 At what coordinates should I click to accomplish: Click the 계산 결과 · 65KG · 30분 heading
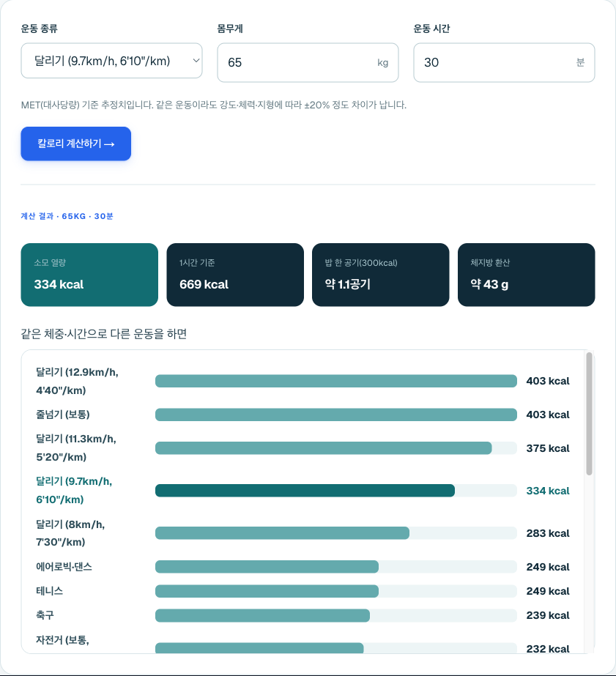[67, 216]
